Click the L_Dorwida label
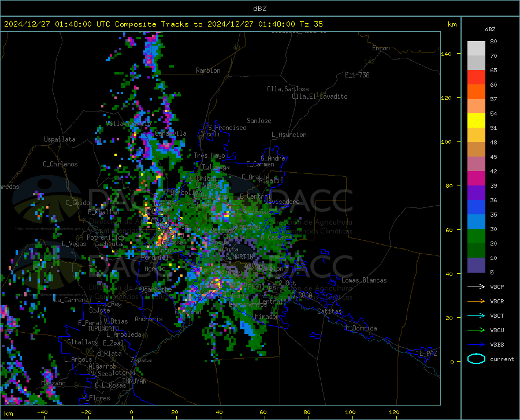This screenshot has height=420, width=520. click(361, 328)
